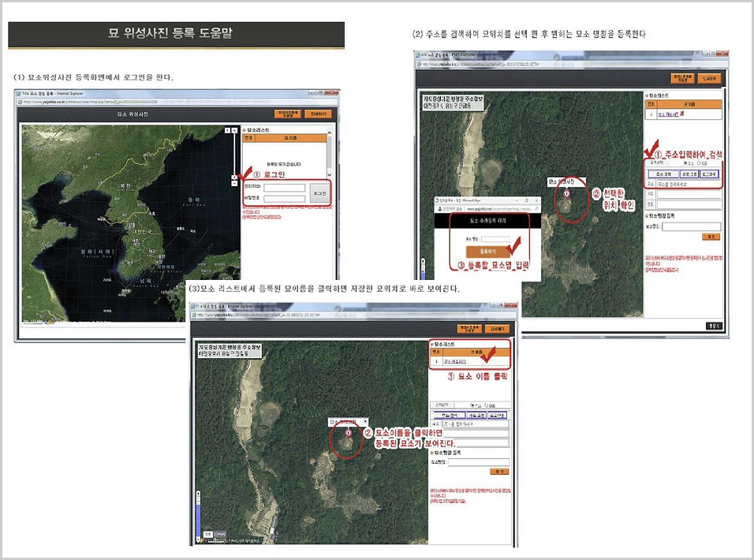This screenshot has height=560, width=754.
Task: Click the map pin marker in step 3 window
Action: [x=348, y=433]
